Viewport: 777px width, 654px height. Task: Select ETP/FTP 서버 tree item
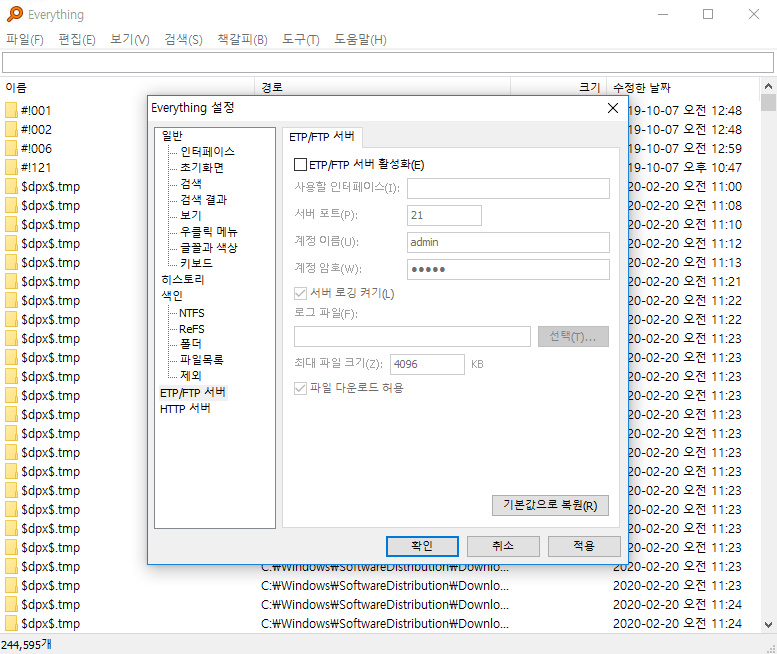click(193, 392)
